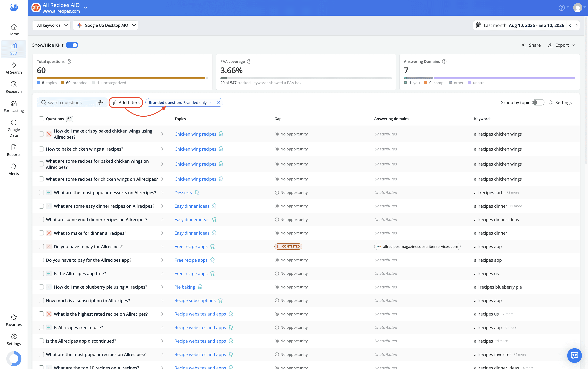This screenshot has width=588, height=369.
Task: Click info icon beside Total questions
Action: (x=69, y=62)
